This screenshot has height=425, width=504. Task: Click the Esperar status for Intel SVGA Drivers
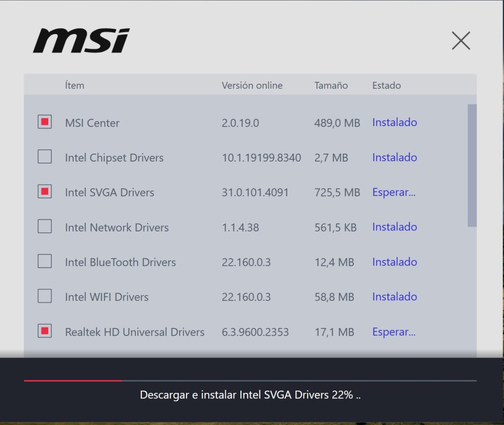point(394,192)
